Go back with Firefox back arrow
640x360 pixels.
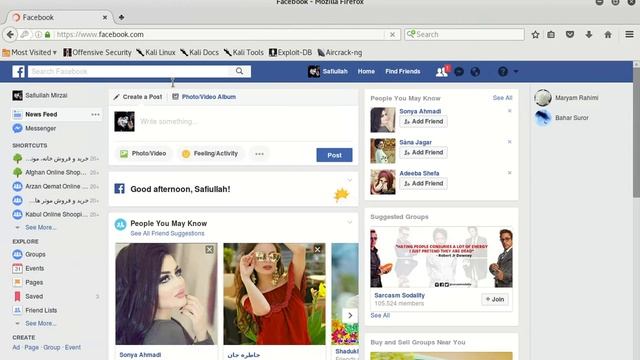pos(10,35)
